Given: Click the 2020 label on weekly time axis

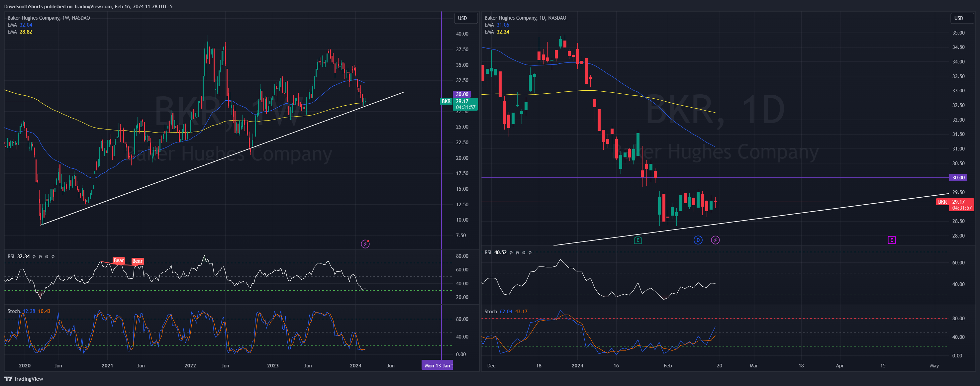Looking at the screenshot, I should (x=24, y=365).
